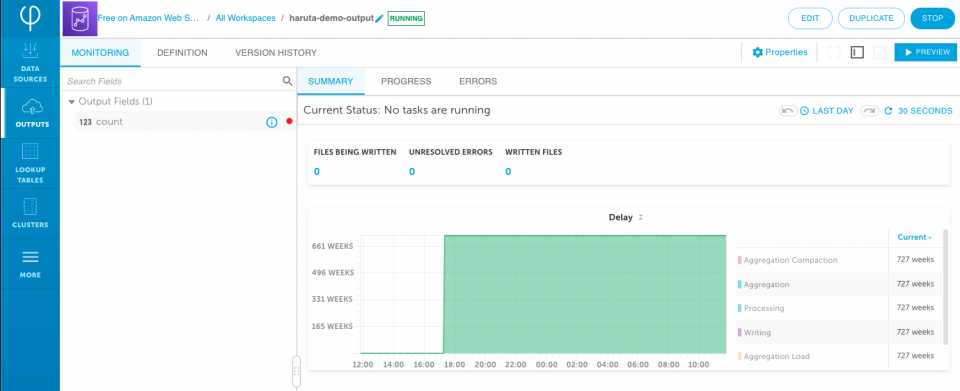Click the PREVIEW button

click(925, 53)
